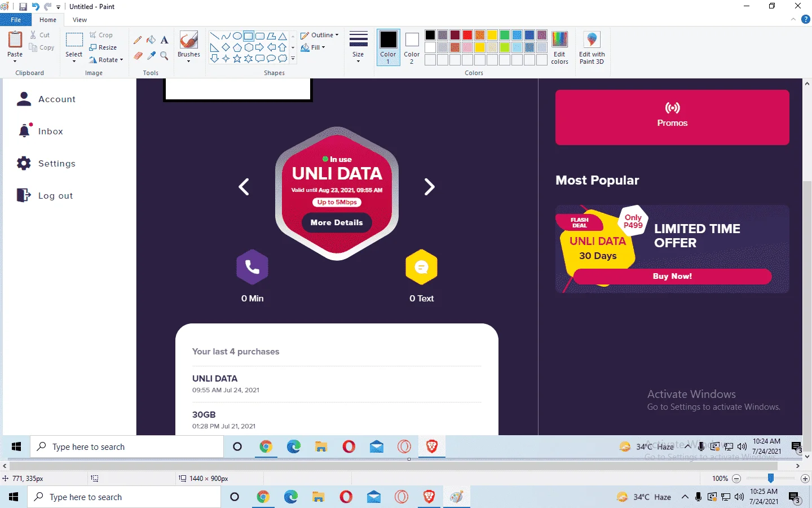
Task: Select the Fill with color bucket tool
Action: 151,40
